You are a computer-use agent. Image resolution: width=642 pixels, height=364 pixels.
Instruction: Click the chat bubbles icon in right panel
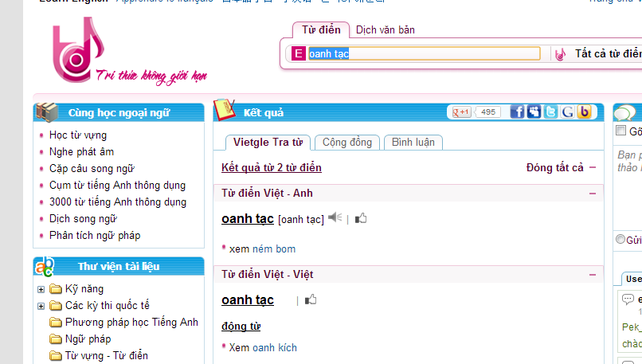coord(624,112)
